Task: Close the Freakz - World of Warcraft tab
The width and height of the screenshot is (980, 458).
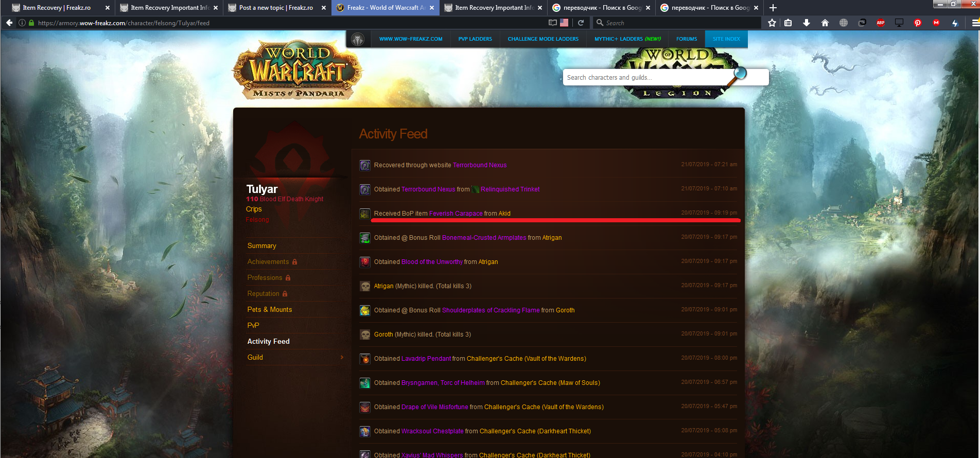Action: (432, 8)
